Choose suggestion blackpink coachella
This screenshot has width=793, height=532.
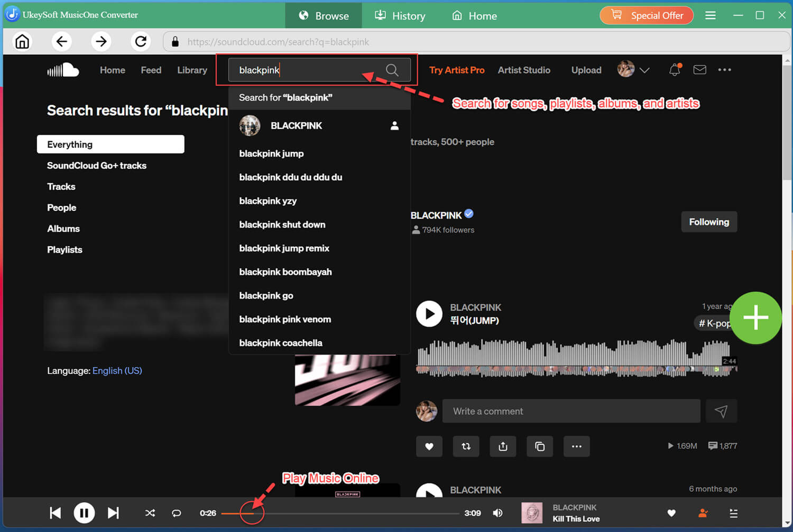pyautogui.click(x=319, y=343)
